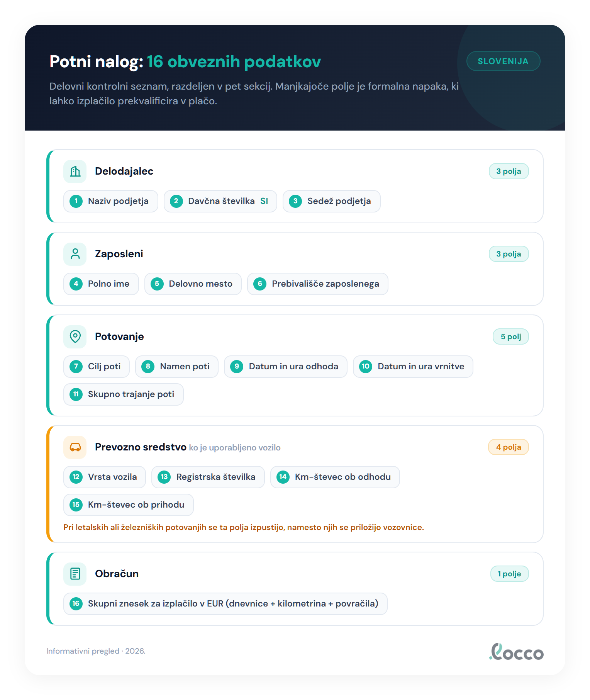Click the Sedež podjetja field chip

[332, 201]
